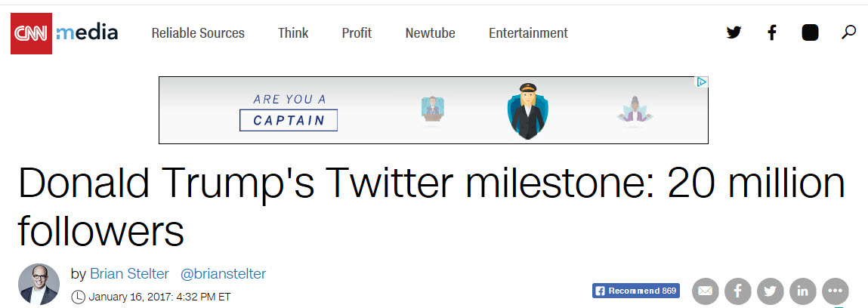868x308 pixels.
Task: Share article on LinkedIn circle icon
Action: click(x=802, y=291)
